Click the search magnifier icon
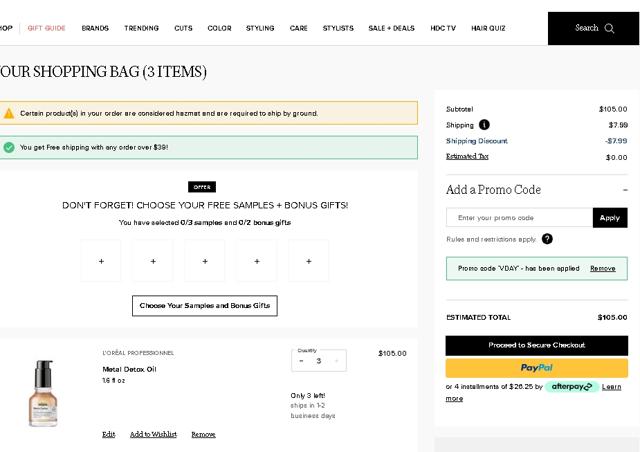Viewport: 640px width, 452px height. point(609,28)
